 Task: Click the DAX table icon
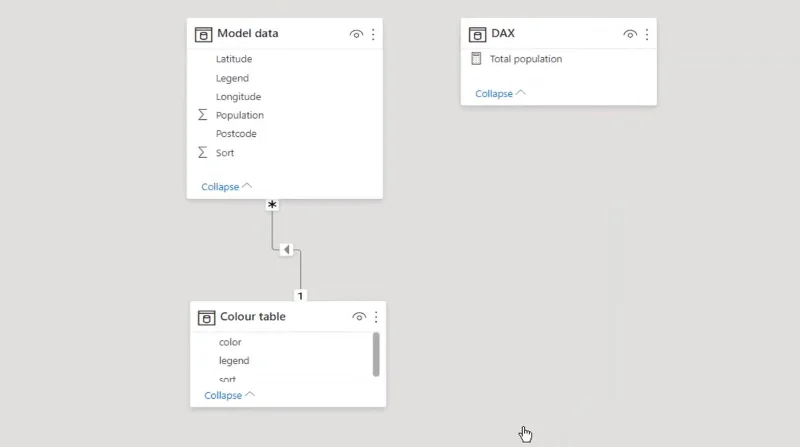click(477, 34)
